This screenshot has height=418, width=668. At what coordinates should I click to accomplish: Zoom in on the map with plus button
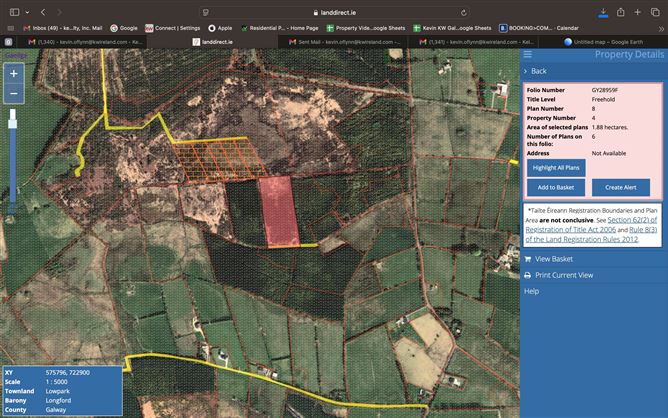pos(14,74)
